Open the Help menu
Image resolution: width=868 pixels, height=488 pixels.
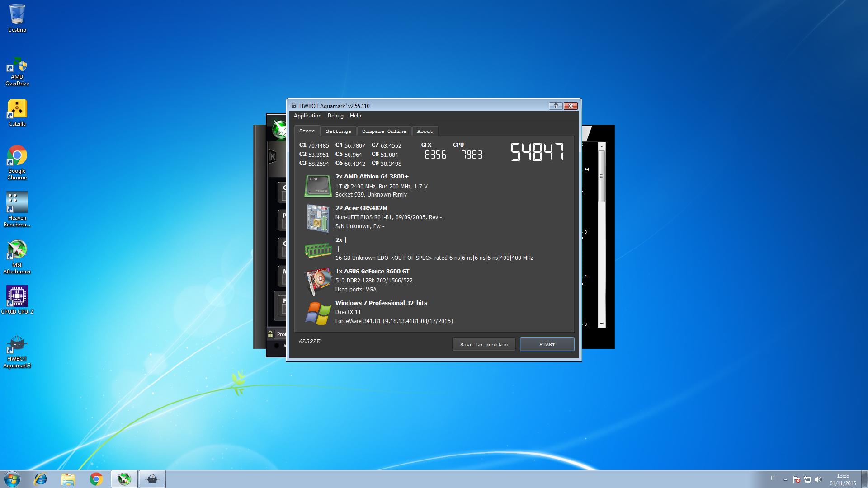(355, 116)
